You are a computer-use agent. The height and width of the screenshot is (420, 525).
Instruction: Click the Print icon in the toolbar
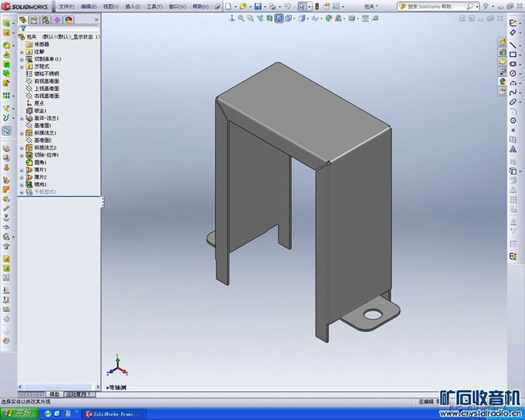[273, 6]
